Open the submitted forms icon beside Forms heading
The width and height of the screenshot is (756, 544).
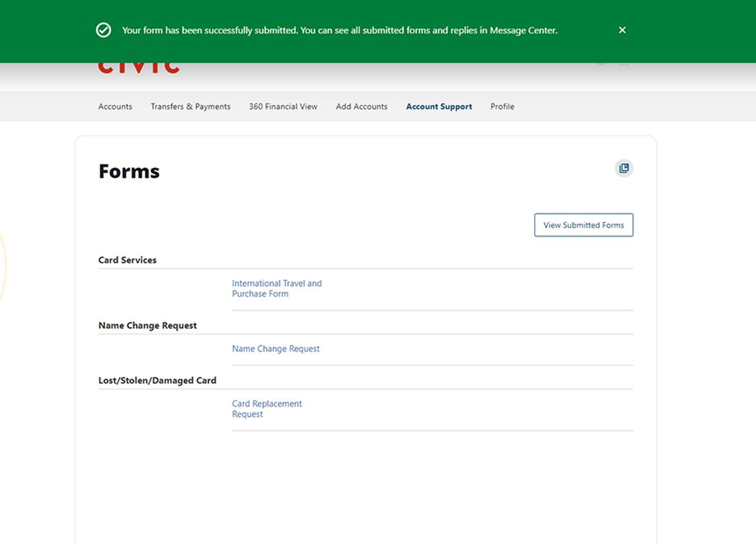[x=624, y=168]
